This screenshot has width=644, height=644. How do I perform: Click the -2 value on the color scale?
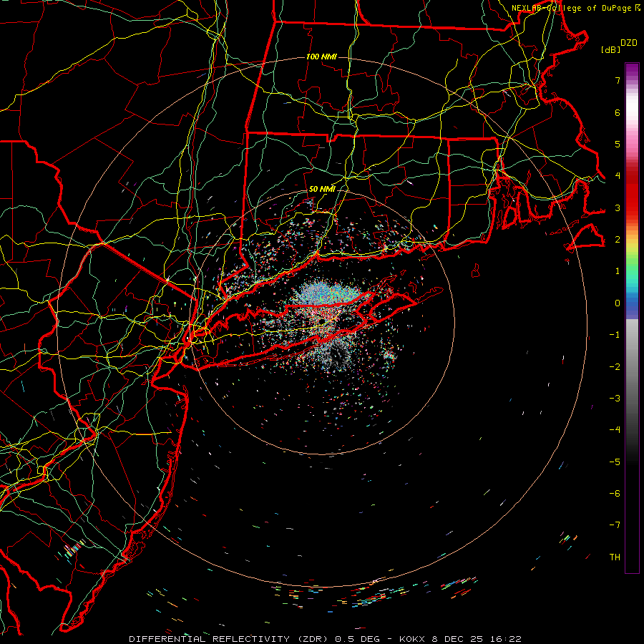(615, 367)
